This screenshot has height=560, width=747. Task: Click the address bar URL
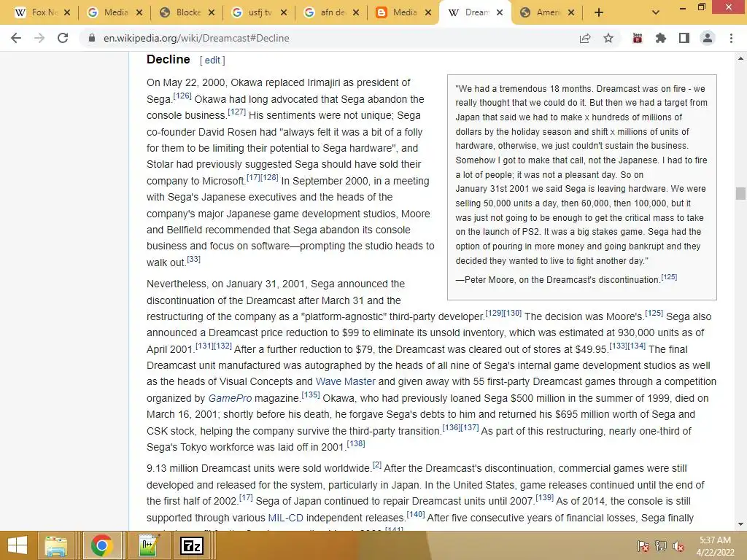coord(196,38)
